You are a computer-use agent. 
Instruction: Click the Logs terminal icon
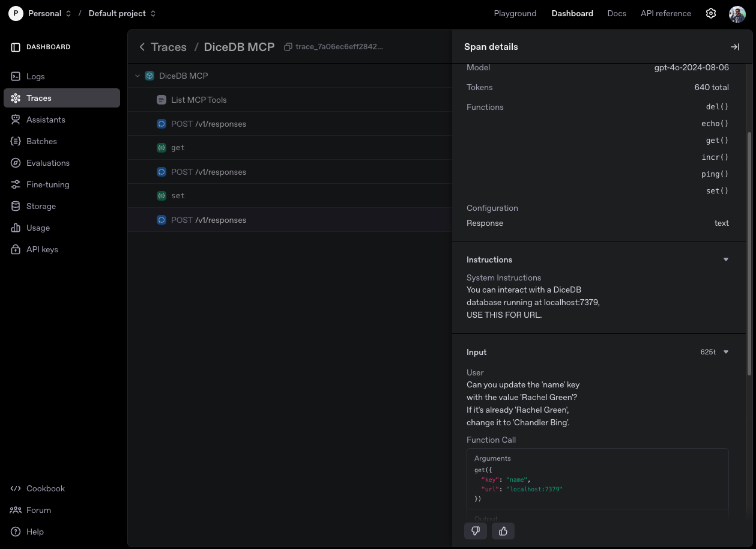pos(16,76)
